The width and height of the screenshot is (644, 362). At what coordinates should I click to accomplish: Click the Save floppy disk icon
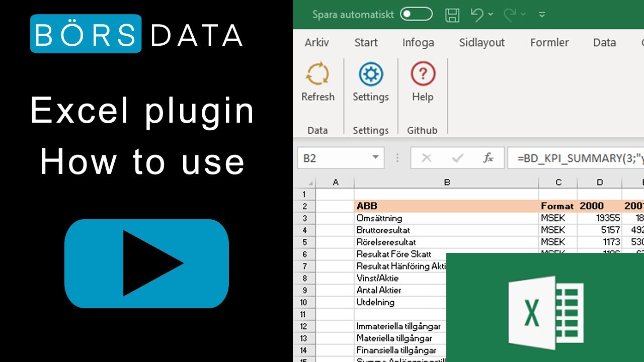pyautogui.click(x=453, y=15)
